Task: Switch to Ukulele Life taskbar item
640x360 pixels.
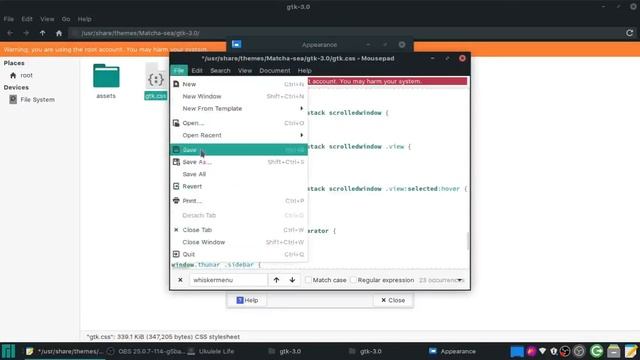Action: click(211, 351)
